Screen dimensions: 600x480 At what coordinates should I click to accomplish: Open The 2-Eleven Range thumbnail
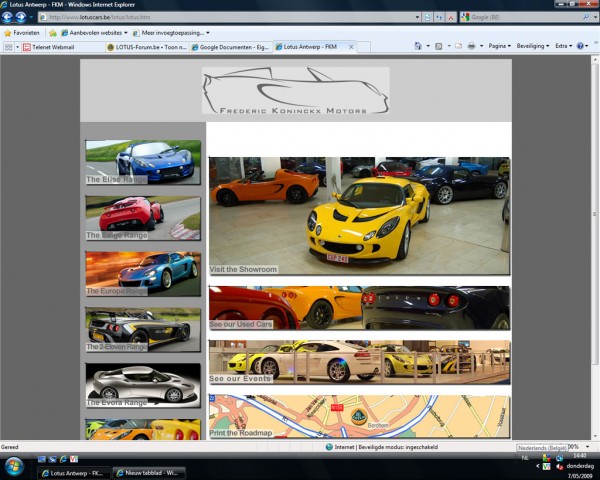pos(143,330)
